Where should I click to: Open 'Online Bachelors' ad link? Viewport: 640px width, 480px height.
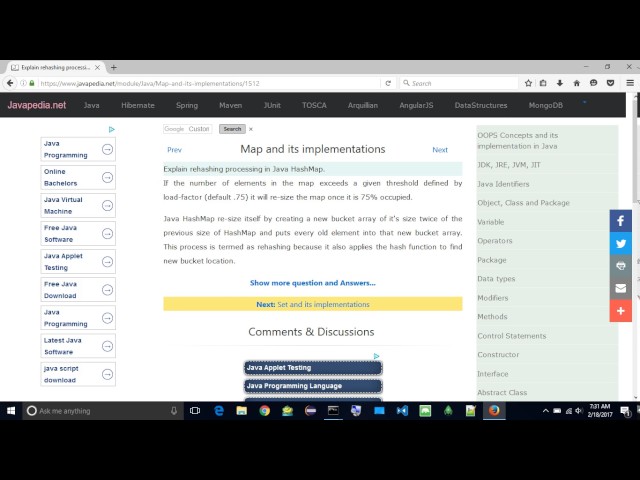[x=78, y=178]
